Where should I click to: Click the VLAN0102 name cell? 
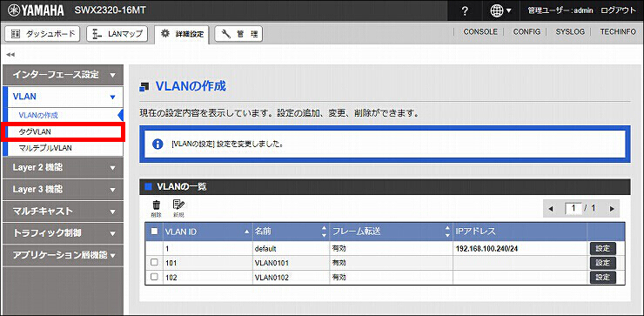pos(291,278)
